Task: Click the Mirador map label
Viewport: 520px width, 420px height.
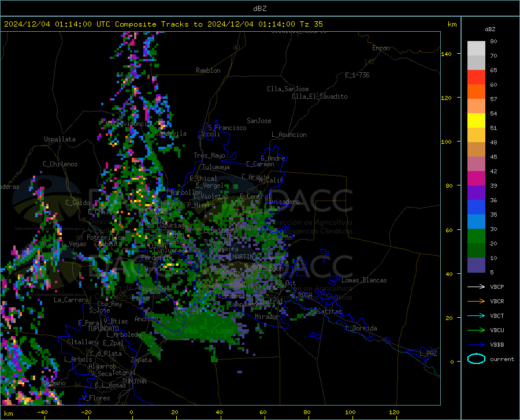Action: pos(266,317)
